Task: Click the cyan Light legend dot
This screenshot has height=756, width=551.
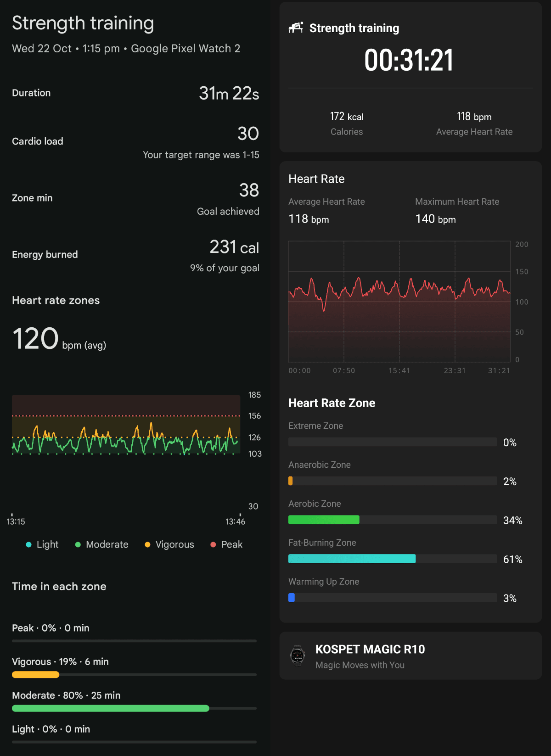Action: tap(28, 544)
